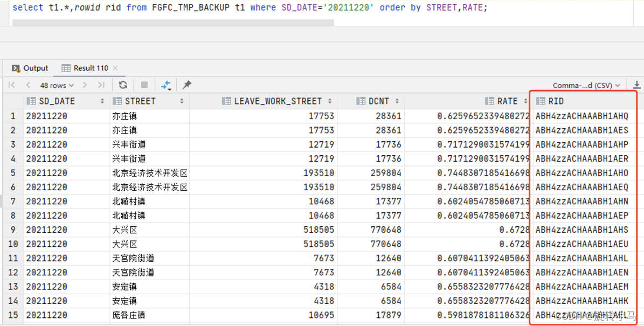Sort by RID column header
The image size is (644, 326).
(556, 101)
